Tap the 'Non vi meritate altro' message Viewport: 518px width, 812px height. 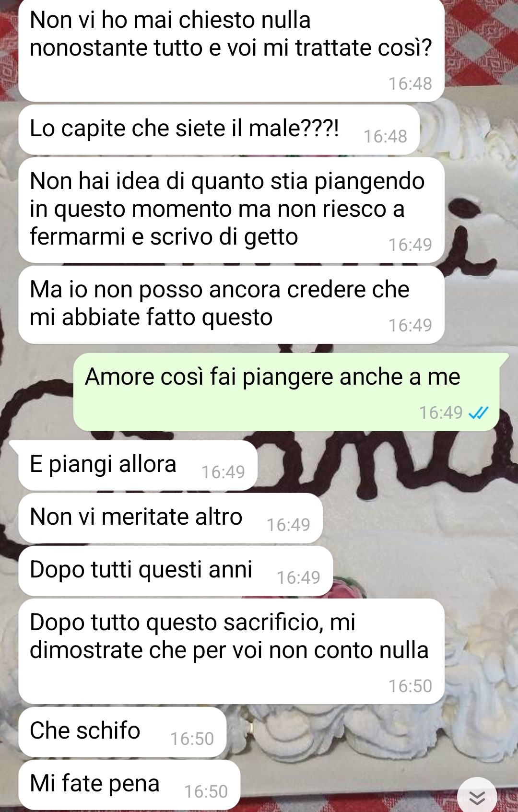[x=171, y=518]
